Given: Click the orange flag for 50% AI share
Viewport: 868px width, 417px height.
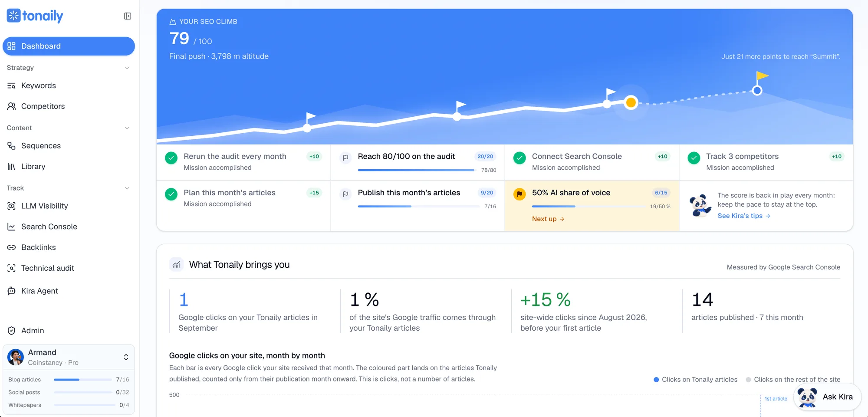Looking at the screenshot, I should [x=519, y=194].
